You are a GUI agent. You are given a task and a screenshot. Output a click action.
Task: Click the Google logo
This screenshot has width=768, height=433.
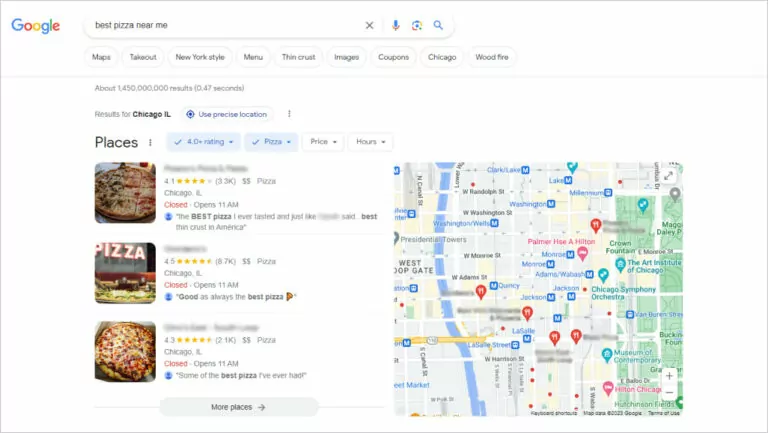point(35,26)
